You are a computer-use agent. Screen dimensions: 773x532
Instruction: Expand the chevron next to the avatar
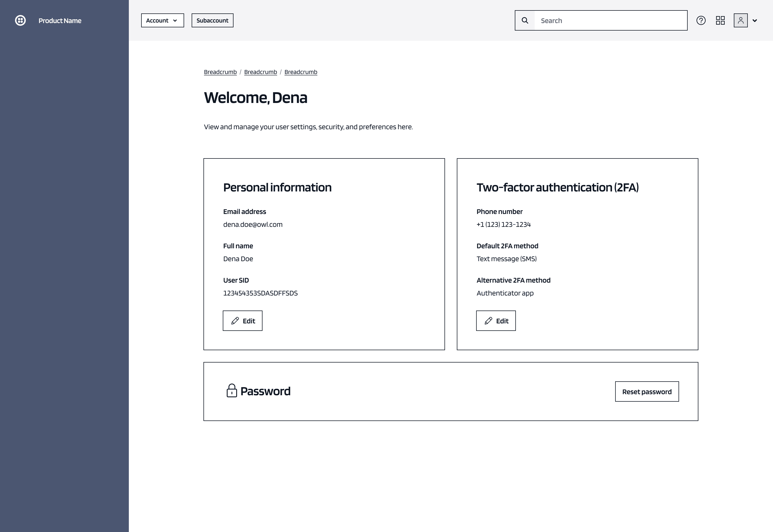tap(755, 21)
